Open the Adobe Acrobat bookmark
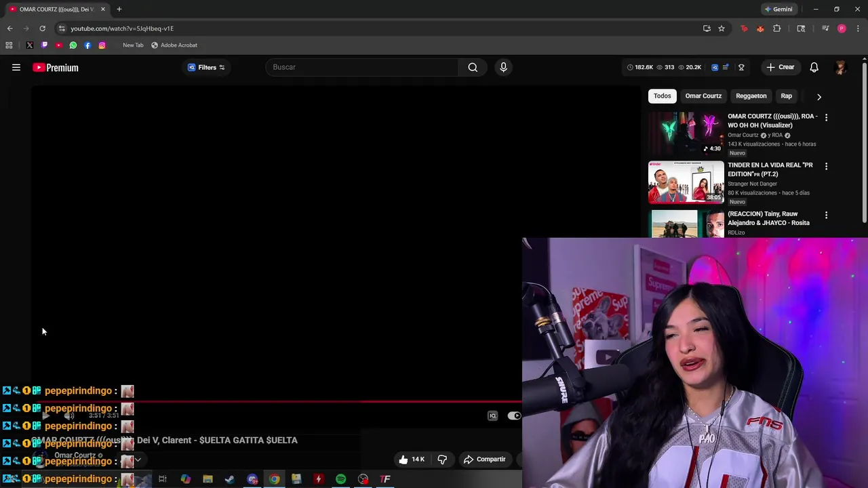The image size is (868, 488). click(x=174, y=45)
